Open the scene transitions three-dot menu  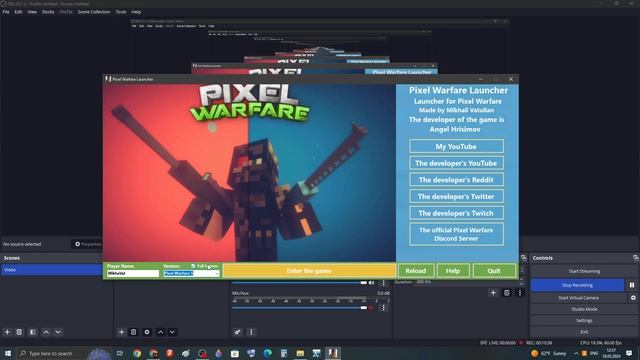coord(520,293)
